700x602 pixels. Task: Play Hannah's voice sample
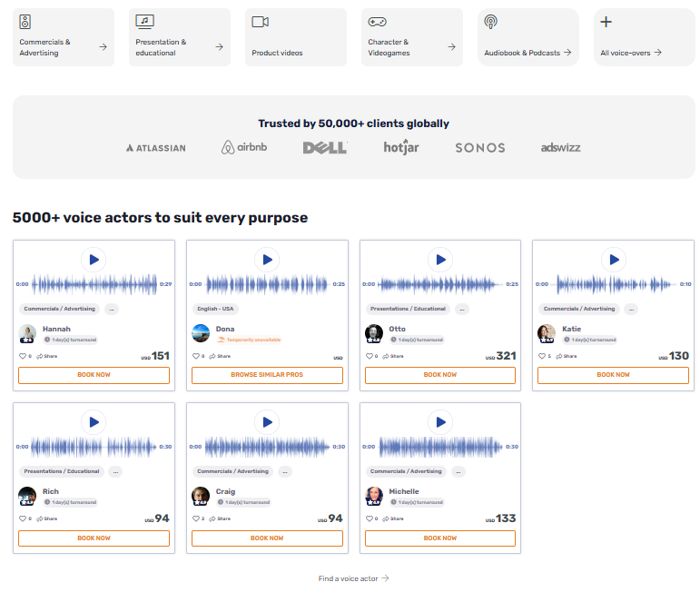click(x=94, y=260)
